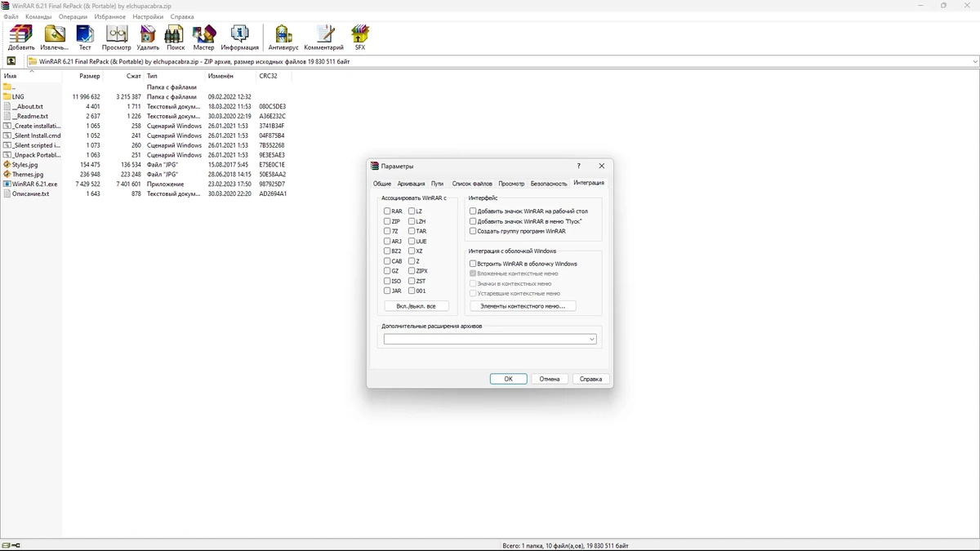Expand the additional archive extensions dropdown
This screenshot has height=551, width=980.
[592, 340]
